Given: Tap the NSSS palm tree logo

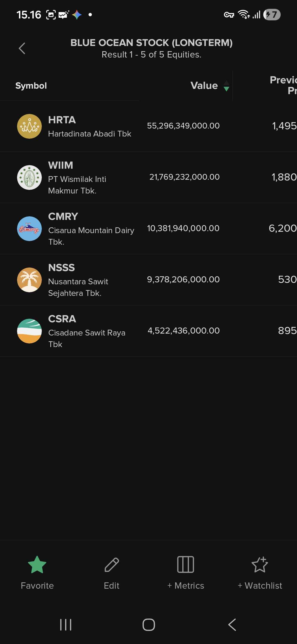Looking at the screenshot, I should click(29, 280).
